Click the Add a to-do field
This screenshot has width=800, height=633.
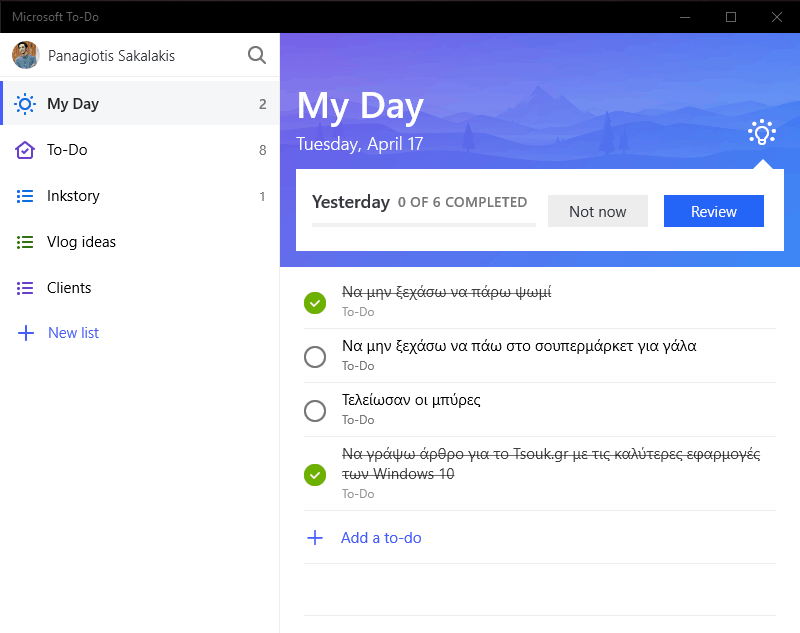pyautogui.click(x=540, y=538)
